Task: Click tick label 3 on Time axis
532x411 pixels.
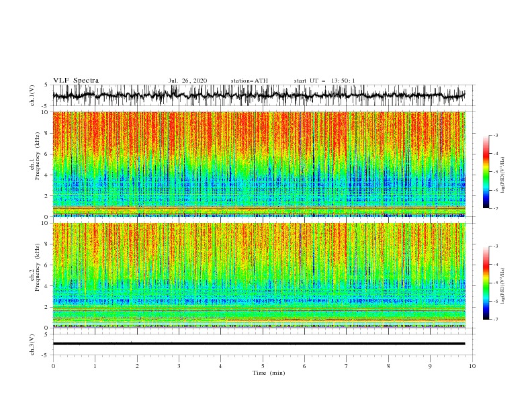Action: (x=179, y=366)
